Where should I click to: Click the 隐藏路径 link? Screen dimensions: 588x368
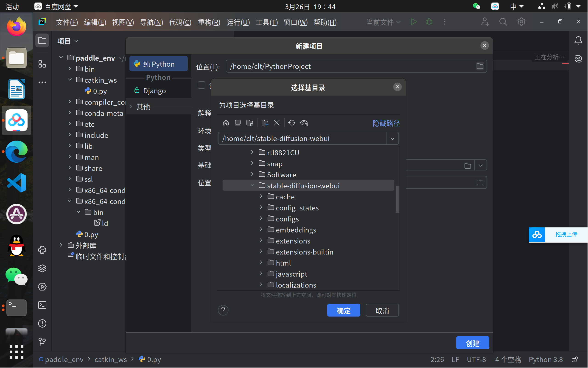[386, 123]
